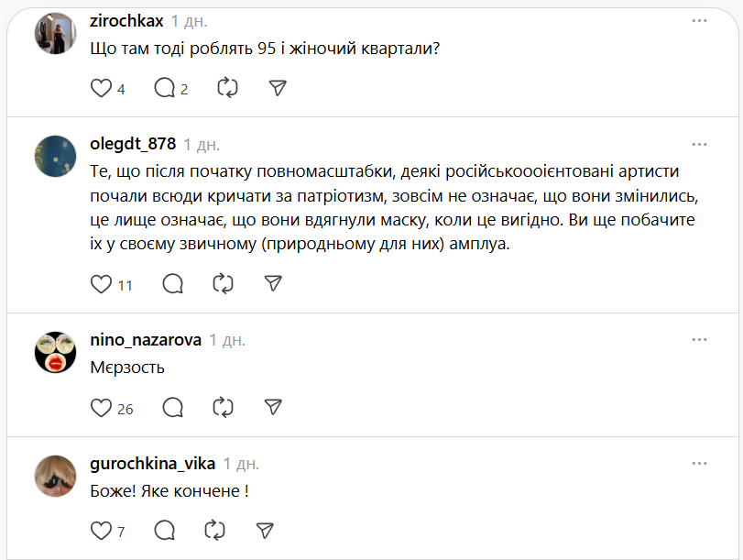The height and width of the screenshot is (560, 743).
Task: Like olegdt_878's comment
Action: click(101, 284)
